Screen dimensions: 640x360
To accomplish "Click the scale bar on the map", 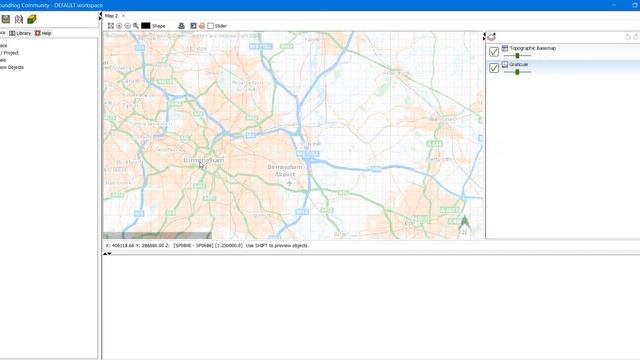I will (157, 236).
